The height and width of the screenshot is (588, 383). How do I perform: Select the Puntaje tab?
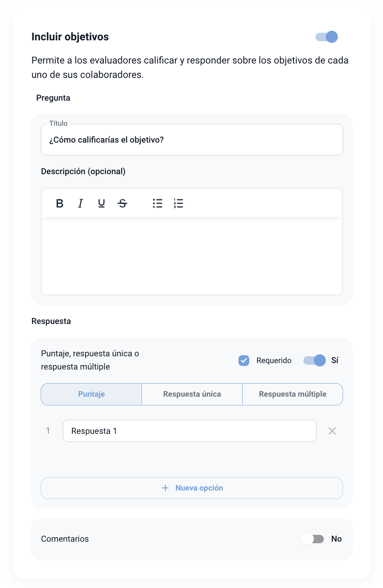(92, 394)
